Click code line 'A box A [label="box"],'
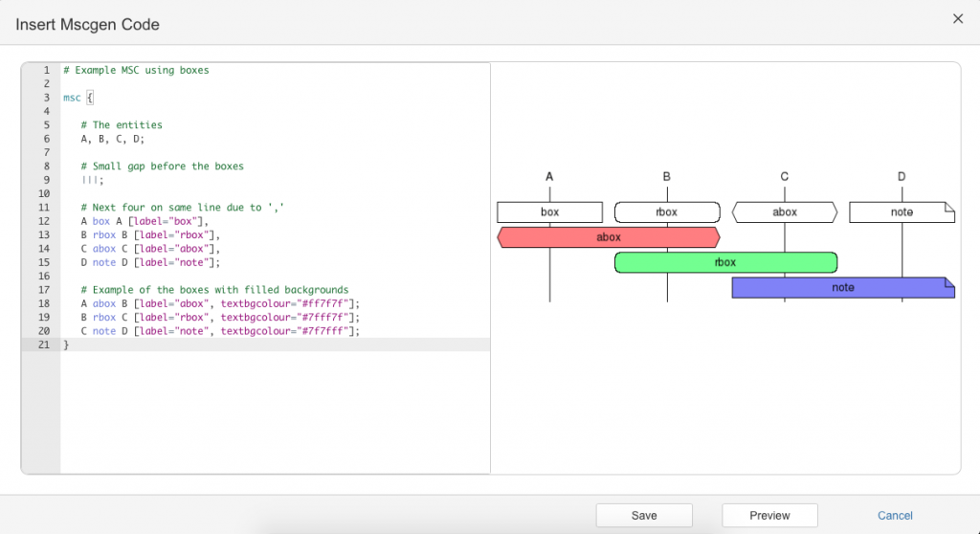 [x=145, y=221]
